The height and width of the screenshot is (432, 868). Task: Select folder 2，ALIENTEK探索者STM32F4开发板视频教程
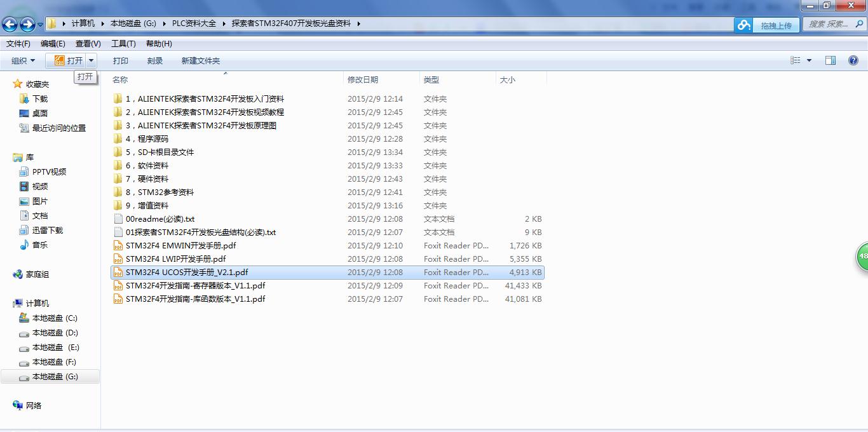pyautogui.click(x=205, y=112)
